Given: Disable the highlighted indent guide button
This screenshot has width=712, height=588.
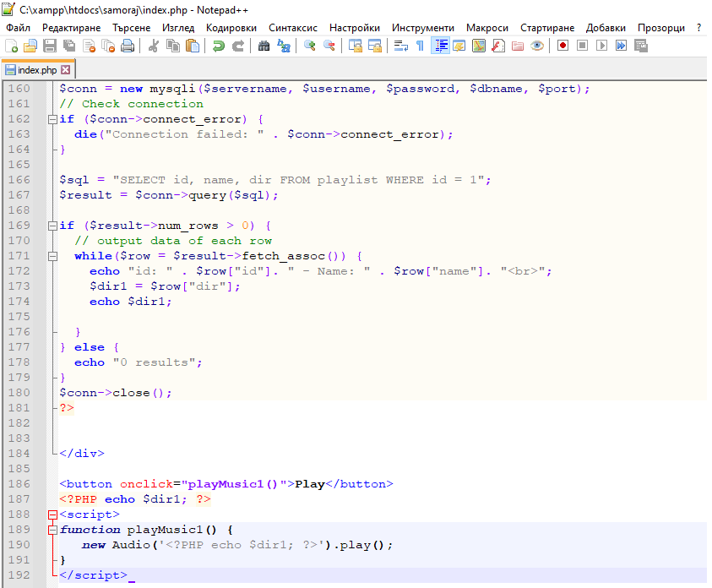Looking at the screenshot, I should [x=440, y=46].
